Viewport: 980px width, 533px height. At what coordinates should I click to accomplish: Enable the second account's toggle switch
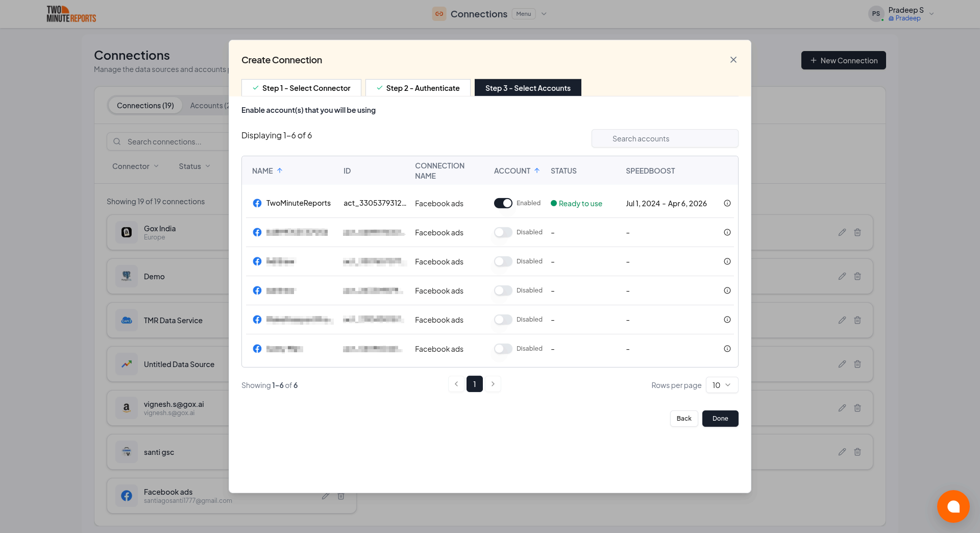[x=503, y=232]
